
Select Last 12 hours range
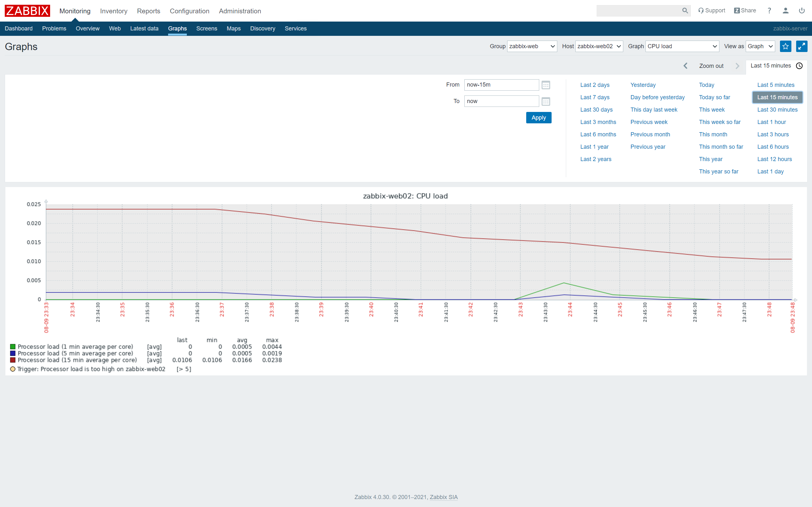pyautogui.click(x=775, y=159)
